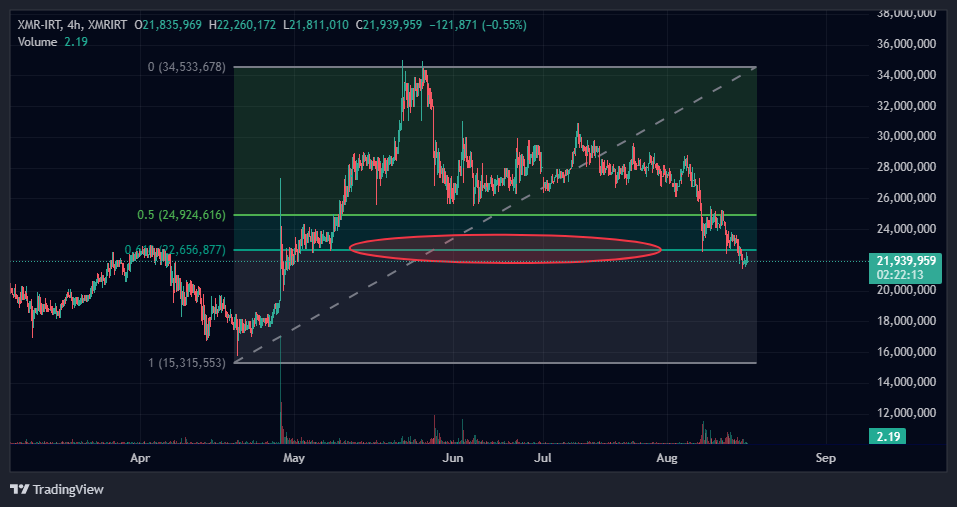This screenshot has width=957, height=507.
Task: Open the TradingView text link
Action: [x=68, y=489]
